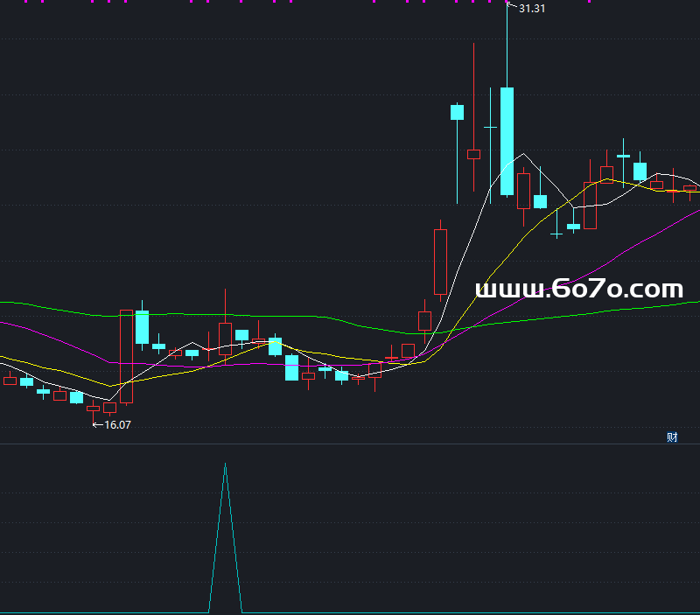Screen dimensions: 700x615
Task: Click the signal spike peak in indicator panel
Action: (x=226, y=465)
